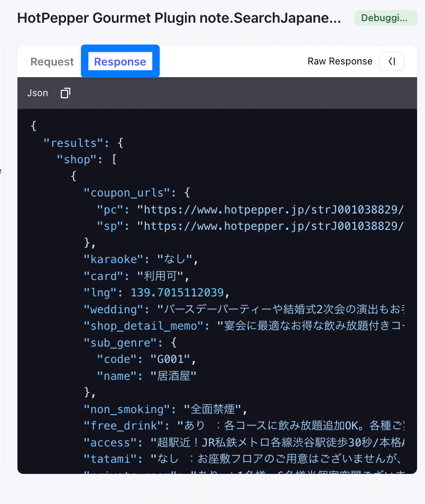Click the "non_smoking" value 全面禁煙
425x504 pixels.
tap(212, 409)
